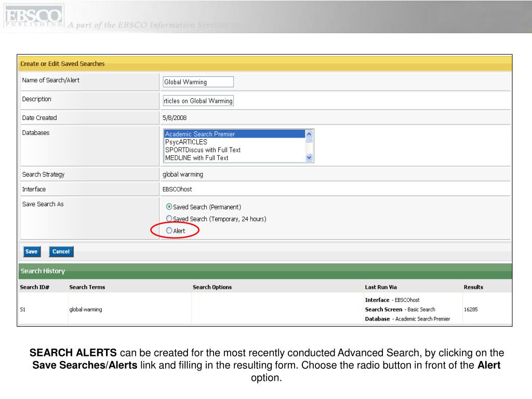Click the EBSCO Publishing logo

coord(34,16)
